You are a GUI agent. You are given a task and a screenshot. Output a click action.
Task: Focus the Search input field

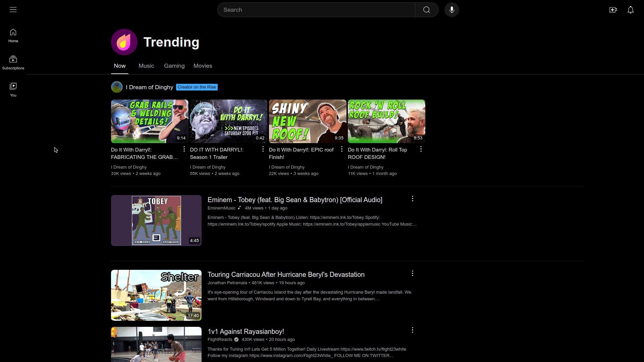(316, 10)
